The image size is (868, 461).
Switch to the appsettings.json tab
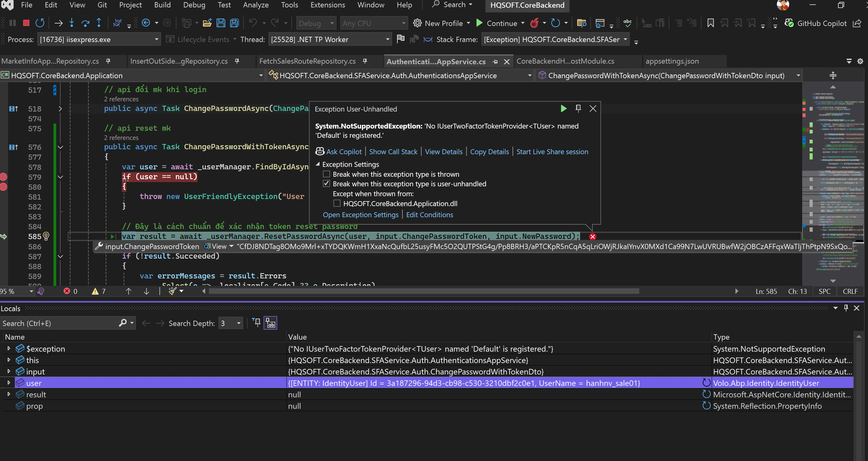point(672,61)
